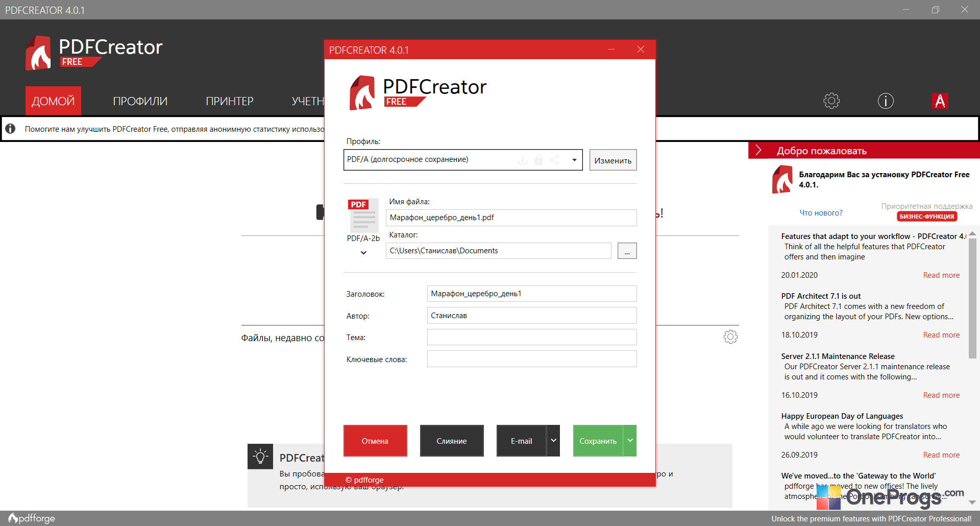Click the Каталог path input field

click(498, 251)
